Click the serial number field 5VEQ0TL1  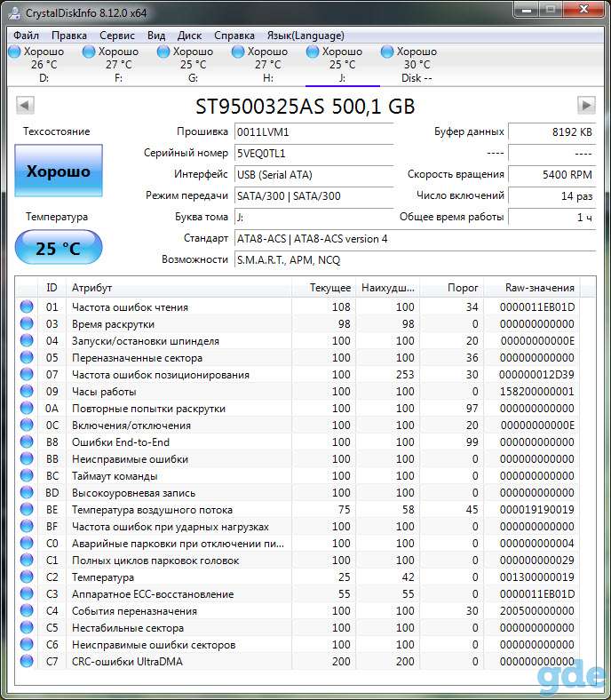[x=313, y=154]
